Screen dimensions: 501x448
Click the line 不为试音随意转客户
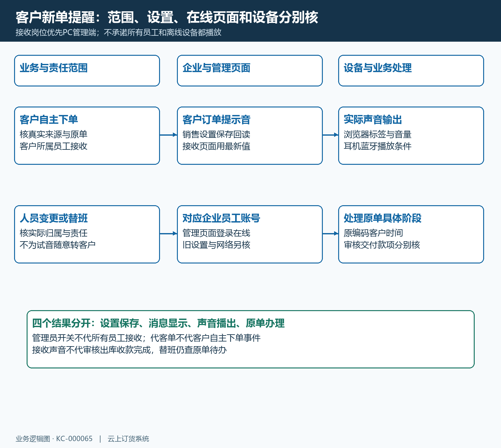[x=58, y=245]
